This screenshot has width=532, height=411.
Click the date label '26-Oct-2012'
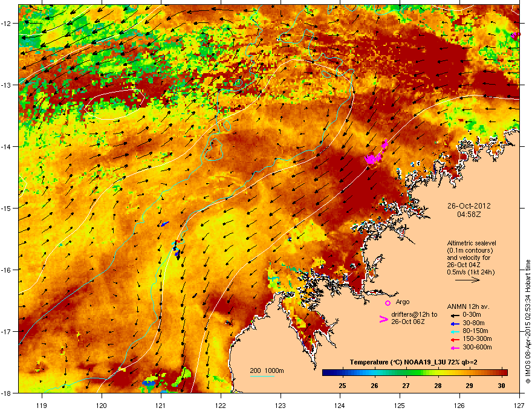[x=469, y=206]
